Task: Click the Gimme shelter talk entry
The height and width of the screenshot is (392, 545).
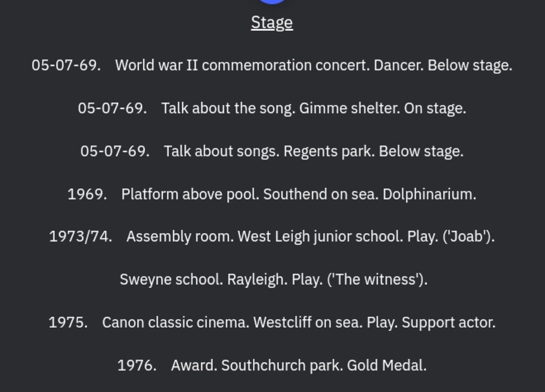Action: [x=272, y=108]
